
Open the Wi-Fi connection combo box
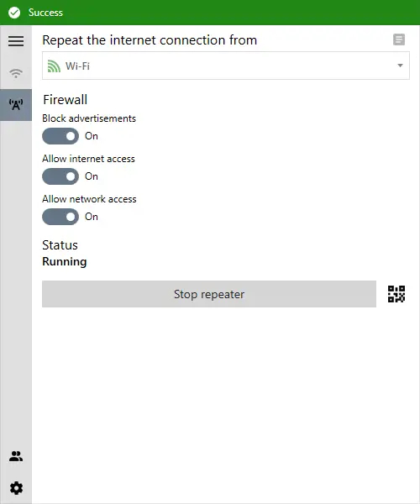[226, 66]
